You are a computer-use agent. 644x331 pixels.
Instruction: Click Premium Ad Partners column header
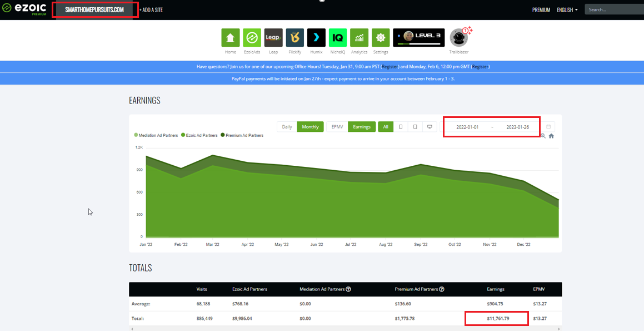point(417,289)
